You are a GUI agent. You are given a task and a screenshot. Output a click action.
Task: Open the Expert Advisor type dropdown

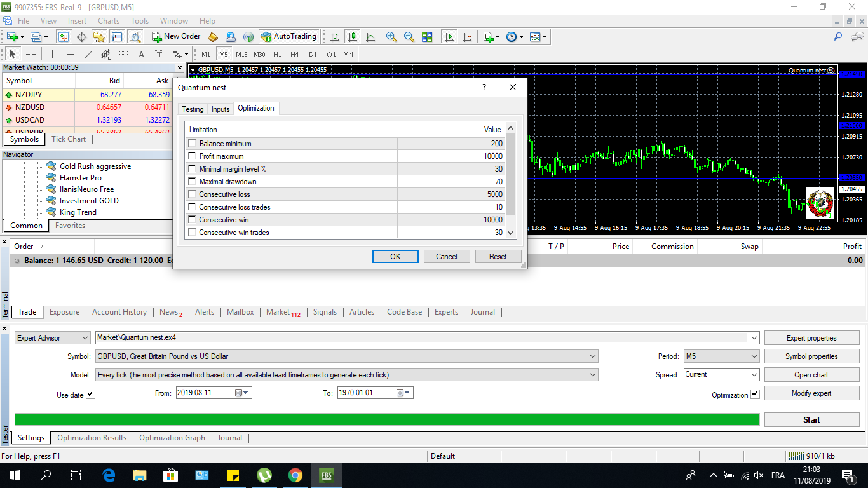tap(85, 338)
